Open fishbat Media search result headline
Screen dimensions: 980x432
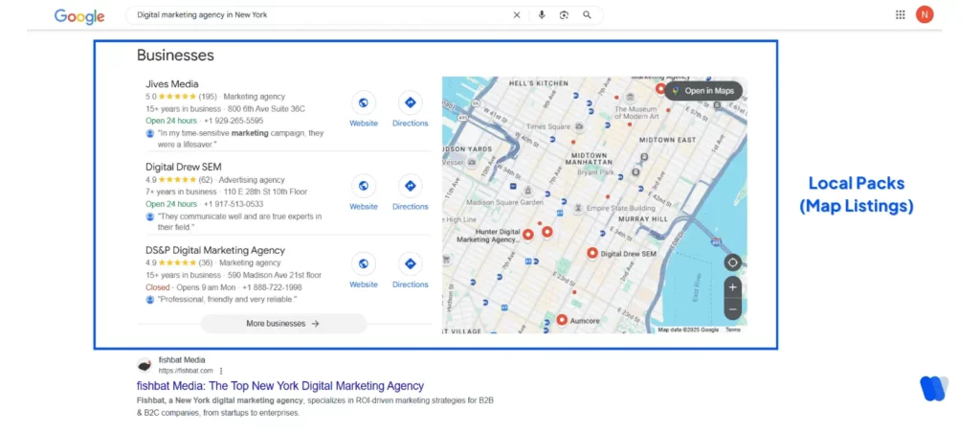pos(280,386)
